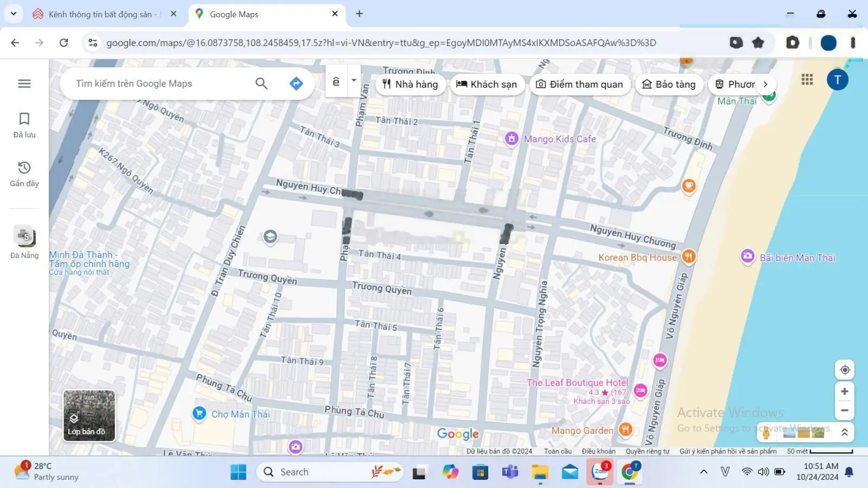The height and width of the screenshot is (488, 868).
Task: Select the Korean Bbq House marker
Action: tap(688, 256)
